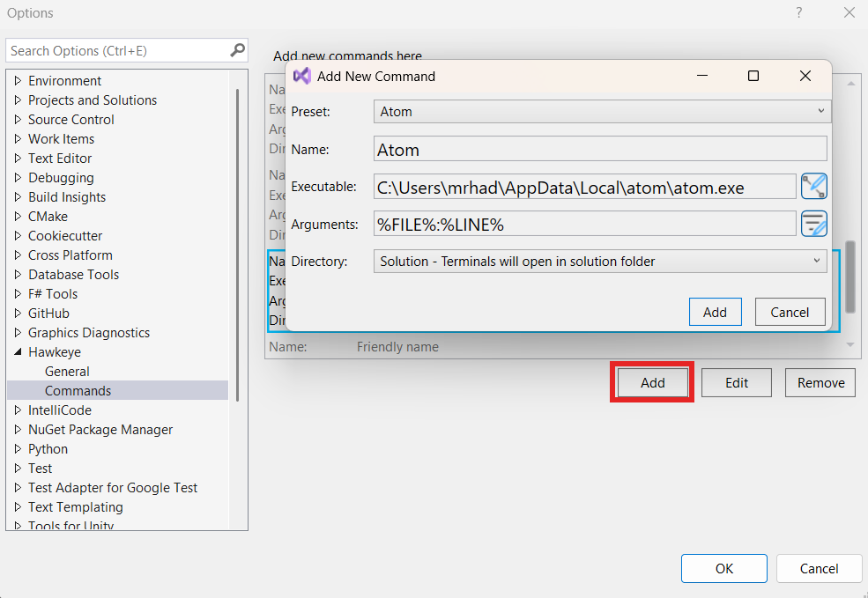Viewport: 868px width, 598px height.
Task: Select General under Hawkeye
Action: click(67, 372)
